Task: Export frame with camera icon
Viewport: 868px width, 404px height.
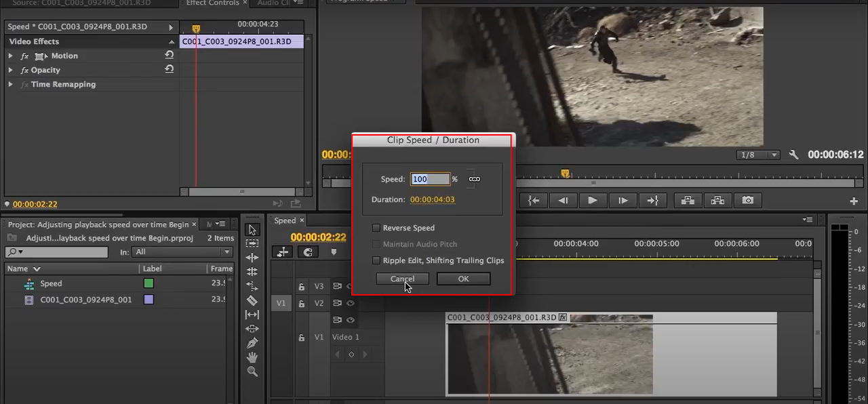Action: (747, 200)
